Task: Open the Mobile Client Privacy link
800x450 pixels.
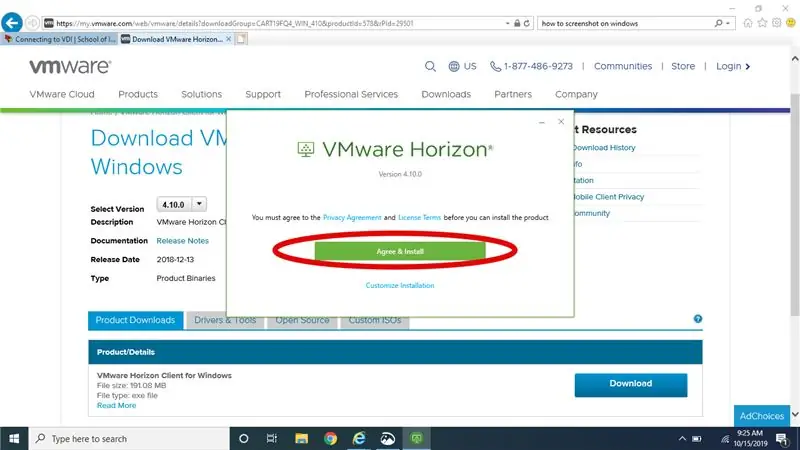Action: [x=609, y=196]
